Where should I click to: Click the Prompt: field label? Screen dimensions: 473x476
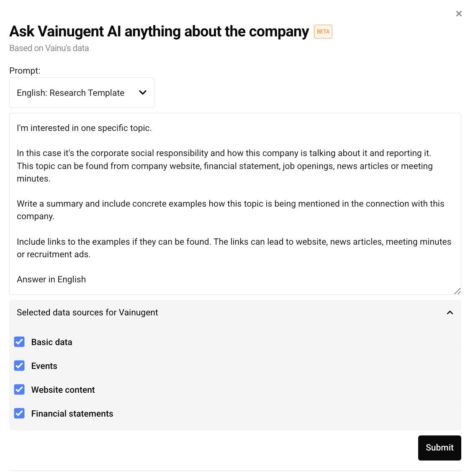point(25,71)
